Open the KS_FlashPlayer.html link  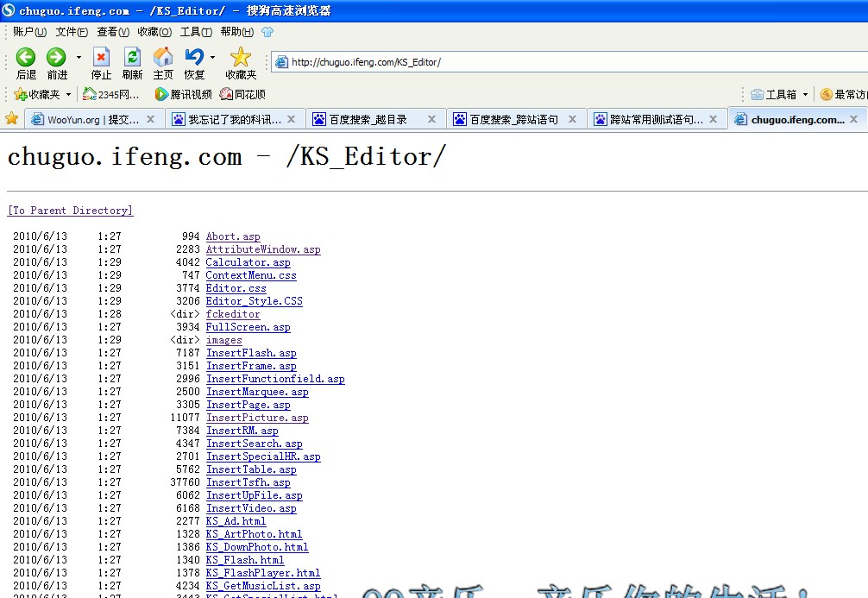pyautogui.click(x=263, y=572)
